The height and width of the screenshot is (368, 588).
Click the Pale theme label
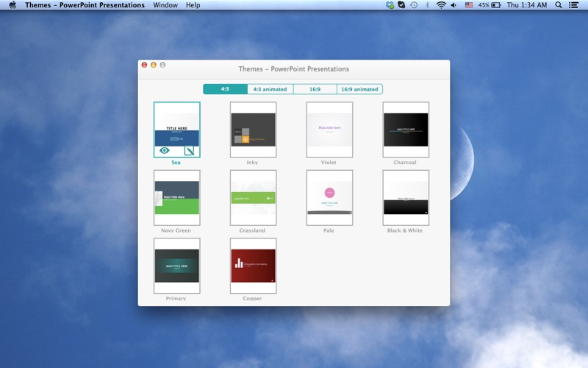pyautogui.click(x=329, y=230)
